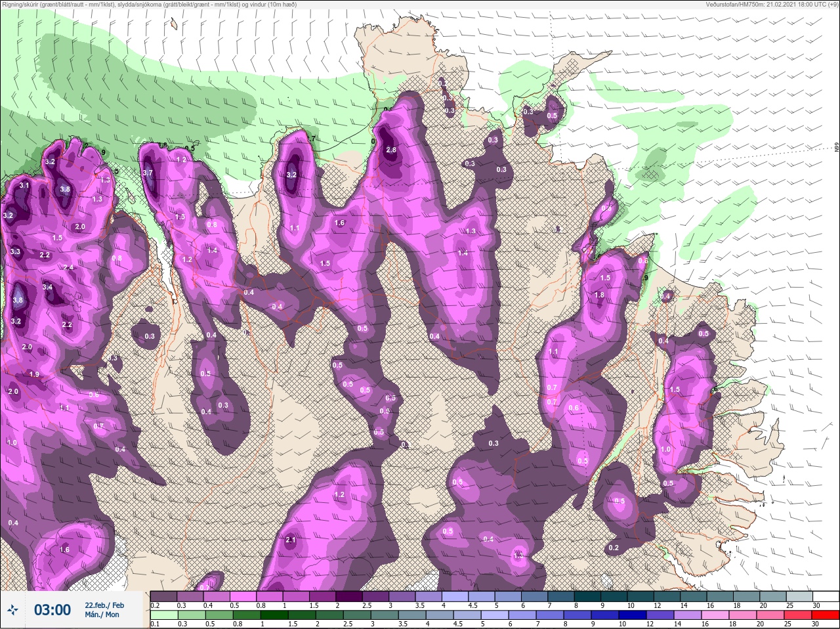Click the 2.8 precipitation value on map

point(391,150)
